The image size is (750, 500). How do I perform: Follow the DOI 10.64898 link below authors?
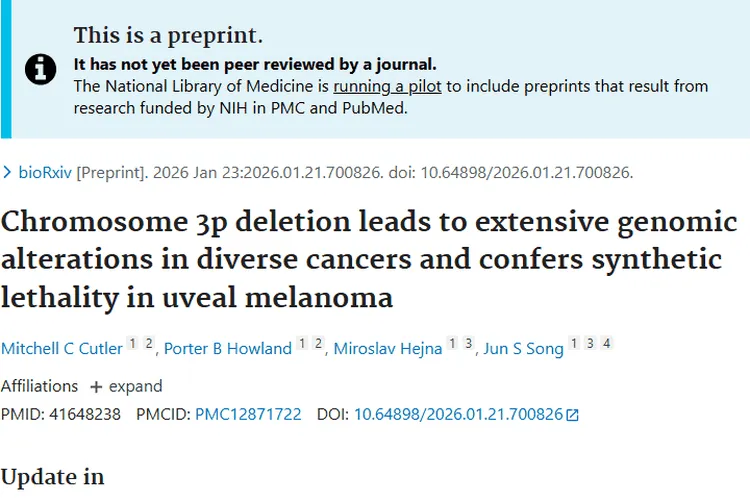click(x=459, y=414)
